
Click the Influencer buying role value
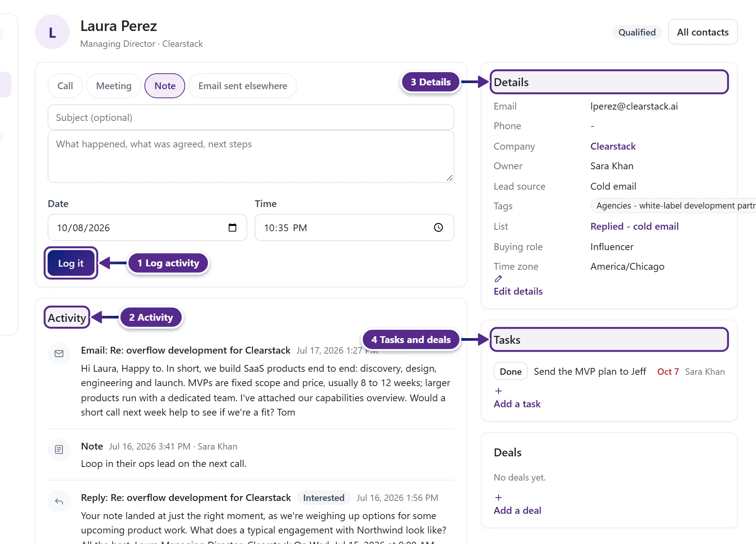(612, 247)
